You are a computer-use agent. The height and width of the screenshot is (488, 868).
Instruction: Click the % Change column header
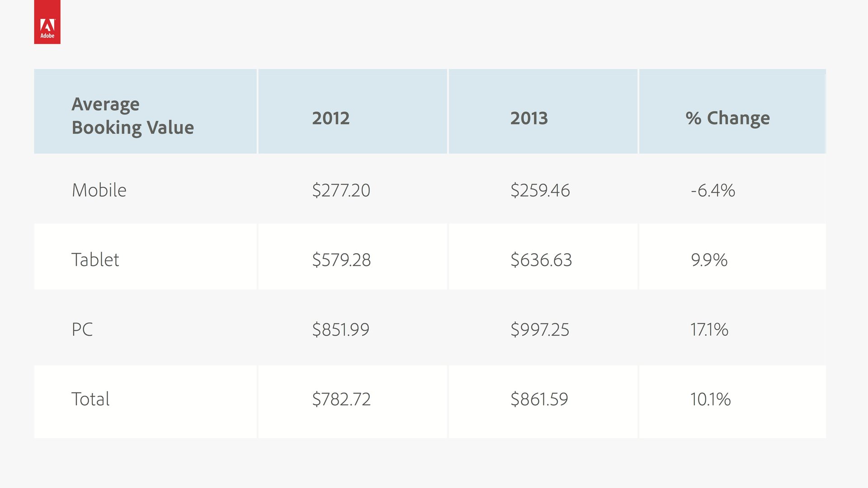(727, 118)
